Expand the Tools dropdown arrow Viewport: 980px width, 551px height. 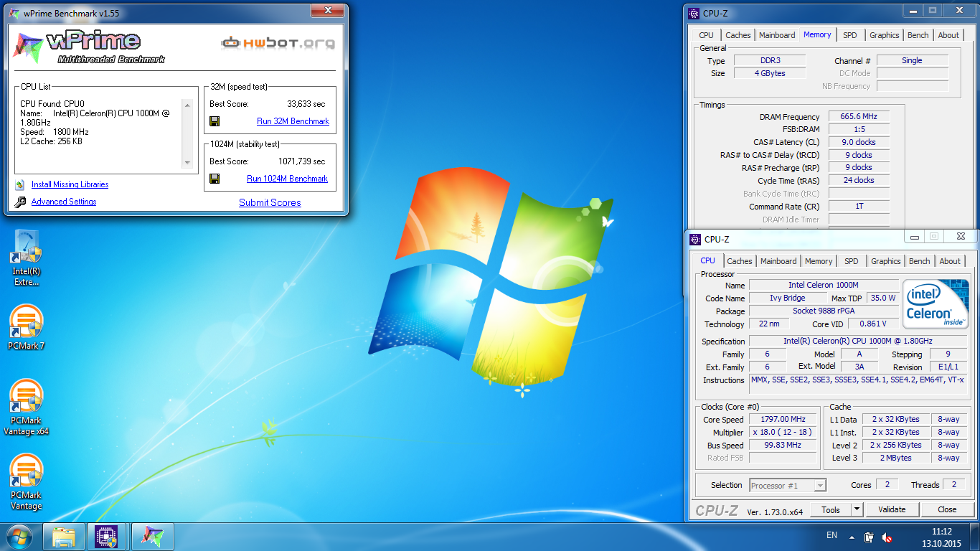857,509
